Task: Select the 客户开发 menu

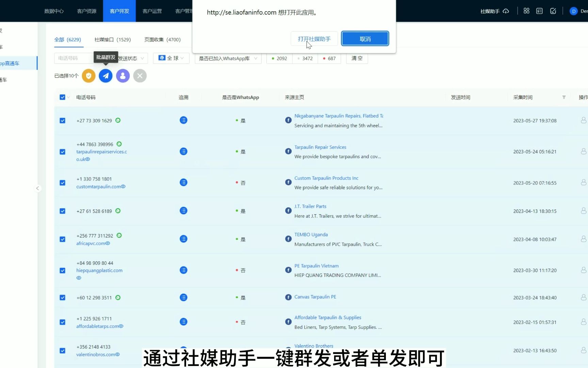Action: (119, 11)
